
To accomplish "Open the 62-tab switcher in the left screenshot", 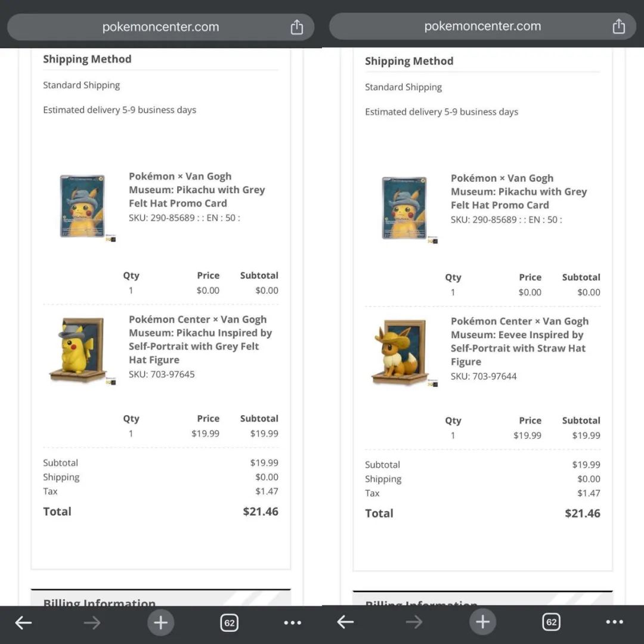I will 229,623.
